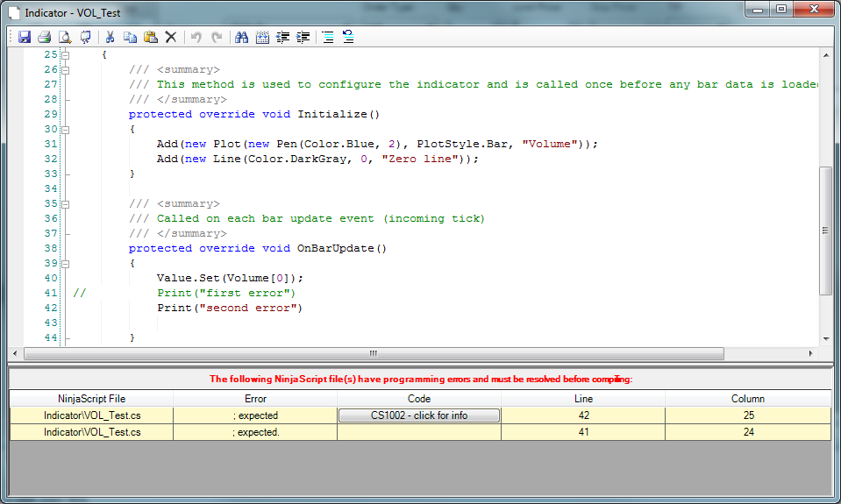This screenshot has height=504, width=841.
Task: Collapse the summary comment at line 26
Action: 65,69
